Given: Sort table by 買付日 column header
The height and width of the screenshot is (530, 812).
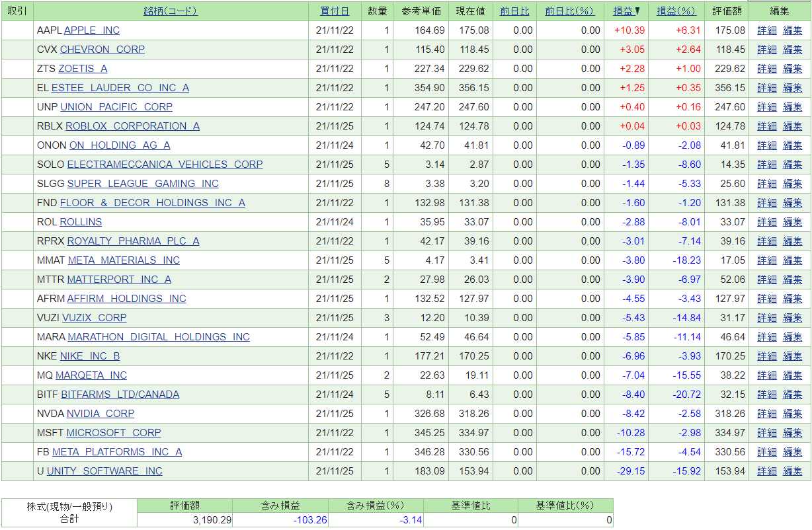Looking at the screenshot, I should pyautogui.click(x=335, y=11).
